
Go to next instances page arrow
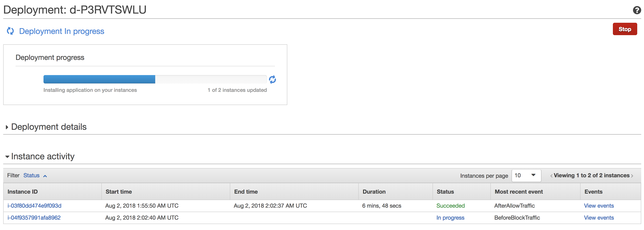(x=632, y=176)
